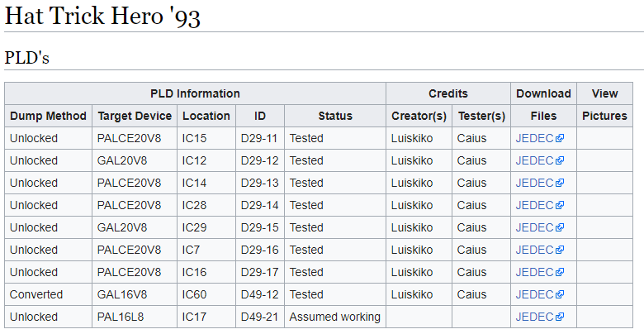Select the Assumed working status cell
The width and height of the screenshot is (644, 334).
(x=335, y=317)
